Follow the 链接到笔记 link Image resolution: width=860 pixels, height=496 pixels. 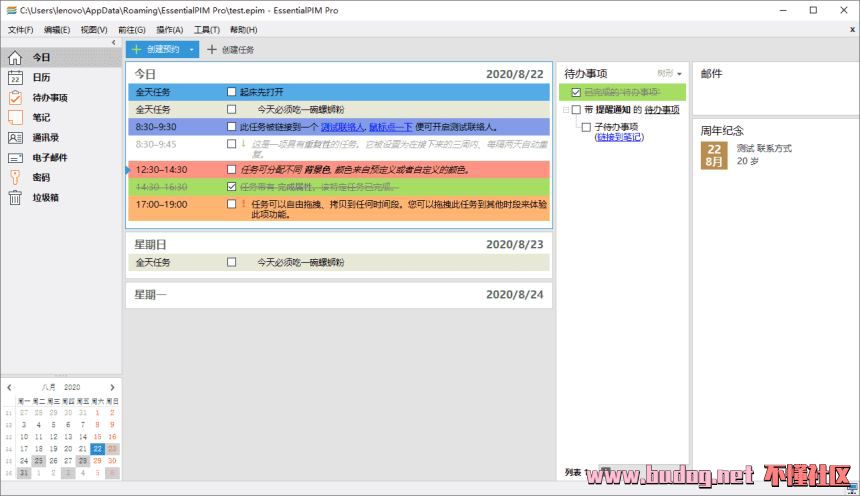(619, 137)
